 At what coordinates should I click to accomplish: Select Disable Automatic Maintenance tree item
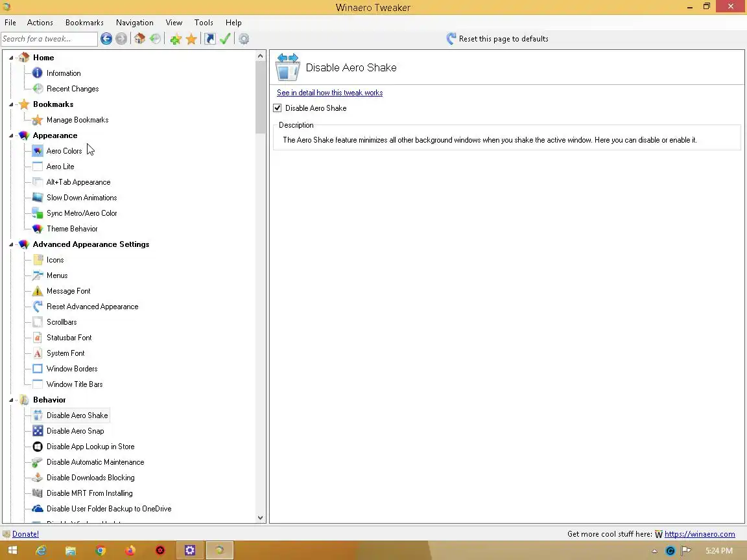pyautogui.click(x=95, y=462)
